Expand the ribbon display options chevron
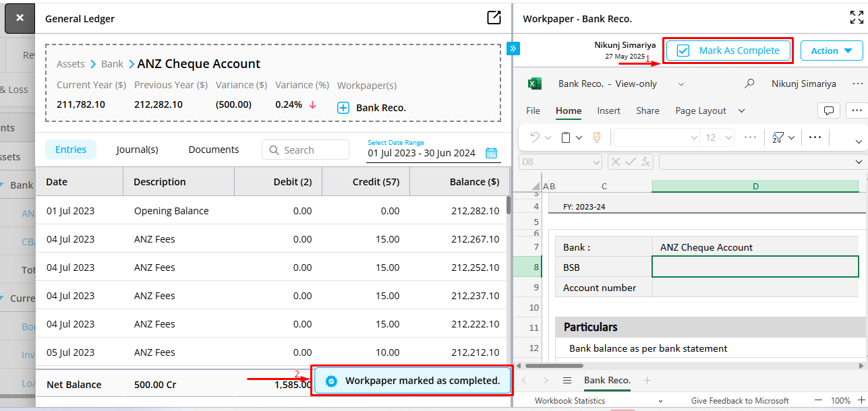Screen dimensions: 868x411 [x=859, y=141]
